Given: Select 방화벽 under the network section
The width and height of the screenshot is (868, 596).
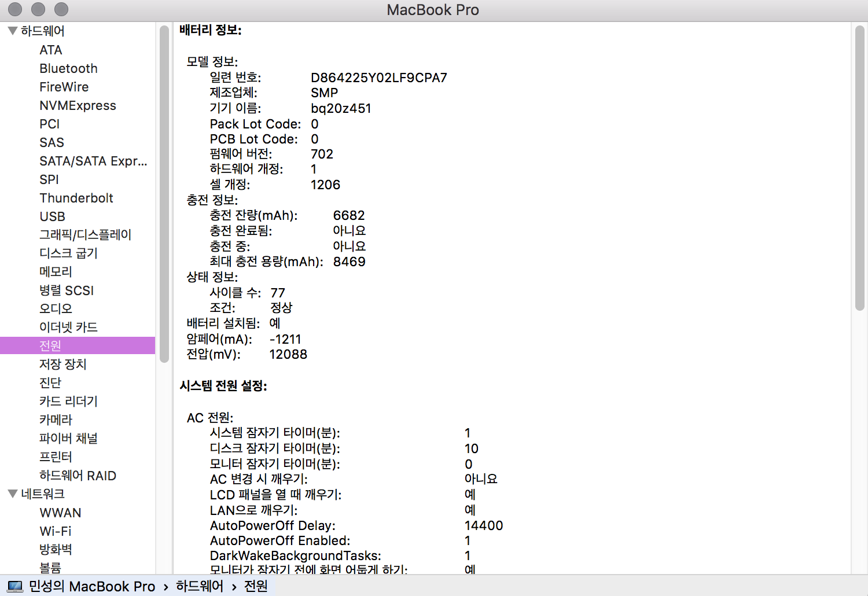Looking at the screenshot, I should [56, 550].
